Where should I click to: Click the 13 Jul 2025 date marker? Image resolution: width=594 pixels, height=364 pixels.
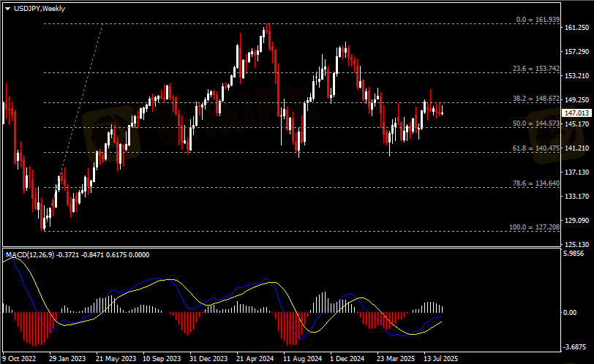pyautogui.click(x=441, y=359)
